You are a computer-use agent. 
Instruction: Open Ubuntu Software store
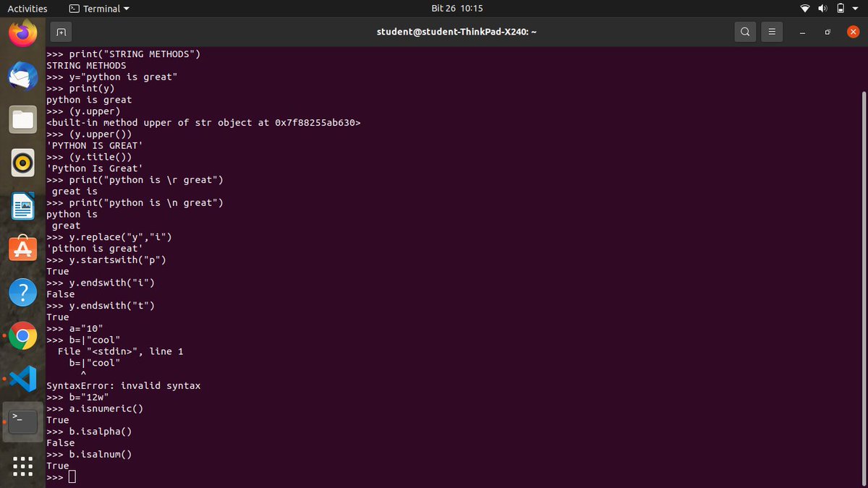point(22,249)
